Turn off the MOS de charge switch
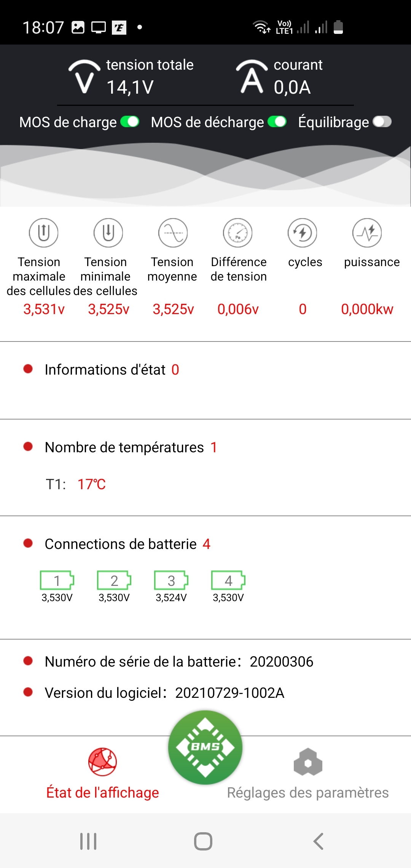 pos(130,122)
